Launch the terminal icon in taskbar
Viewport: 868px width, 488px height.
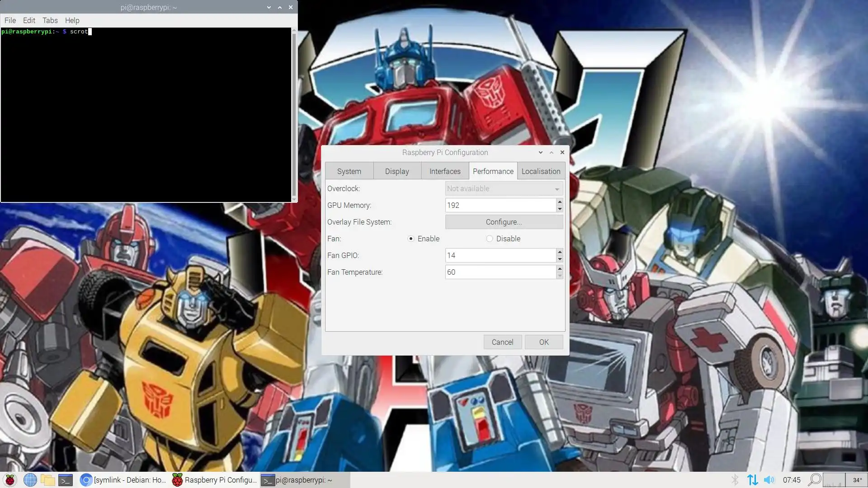pyautogui.click(x=66, y=480)
